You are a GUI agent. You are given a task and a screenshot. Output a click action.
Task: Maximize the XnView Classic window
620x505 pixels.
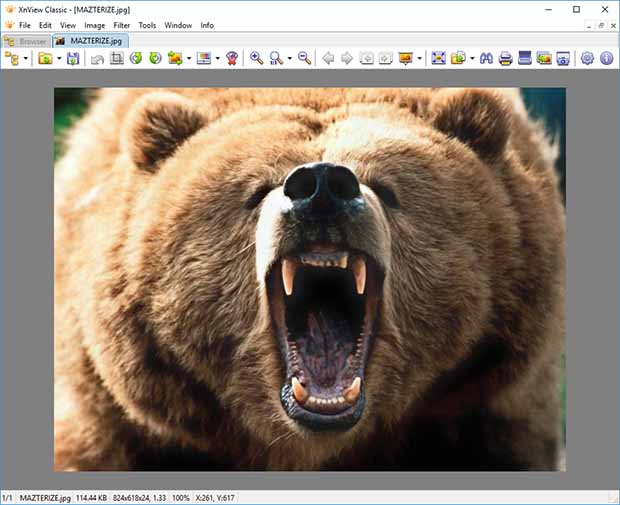click(577, 9)
